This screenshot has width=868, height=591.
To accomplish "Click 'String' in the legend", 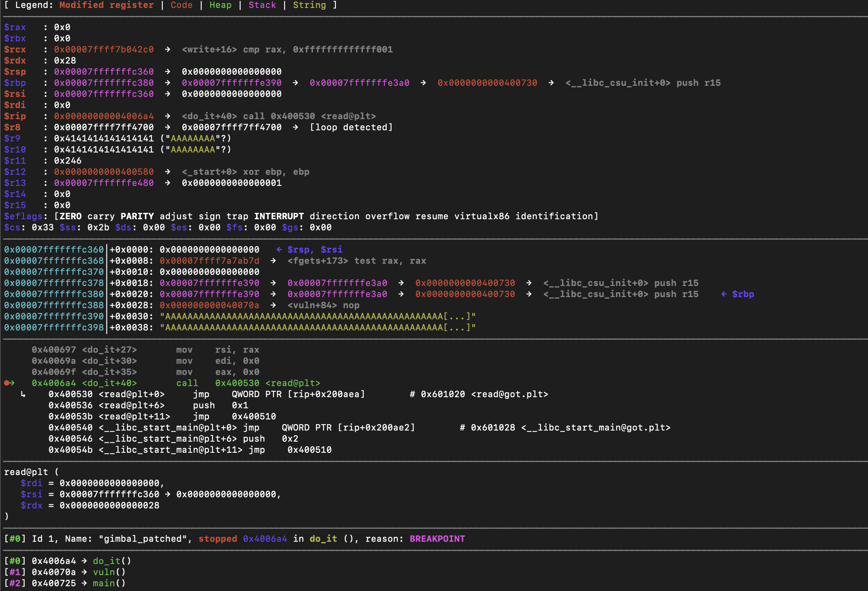I will pos(309,5).
